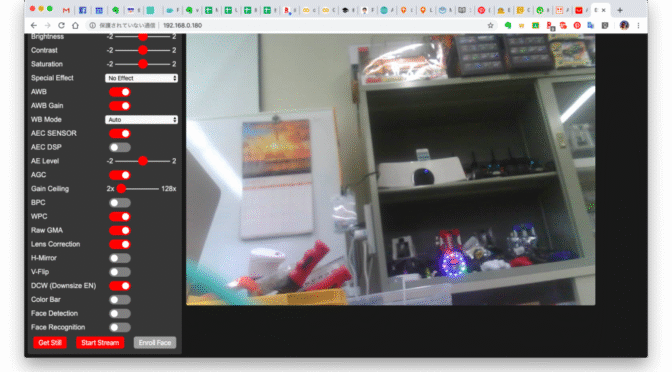Click the Start Stream button
The image size is (672, 372).
[100, 343]
